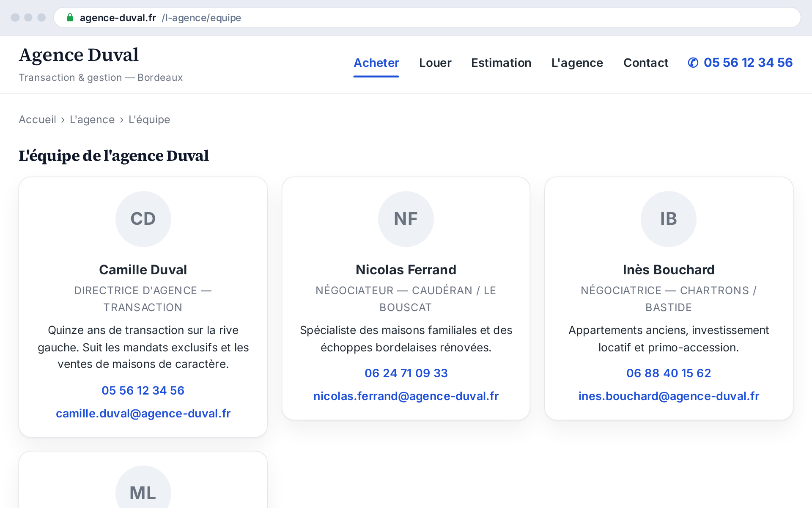
Task: Click Nicolas Ferrand's NF avatar
Action: [x=406, y=219]
